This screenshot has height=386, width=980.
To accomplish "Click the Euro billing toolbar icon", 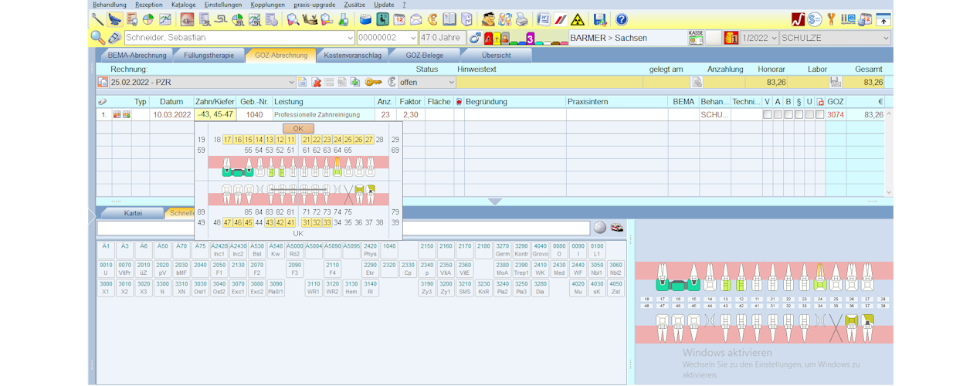I will click(x=434, y=19).
